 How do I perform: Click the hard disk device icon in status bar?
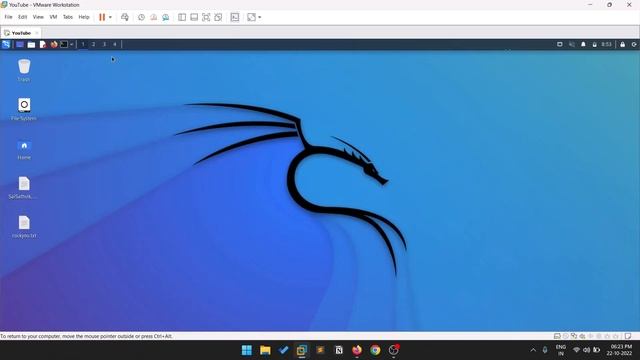[557, 336]
